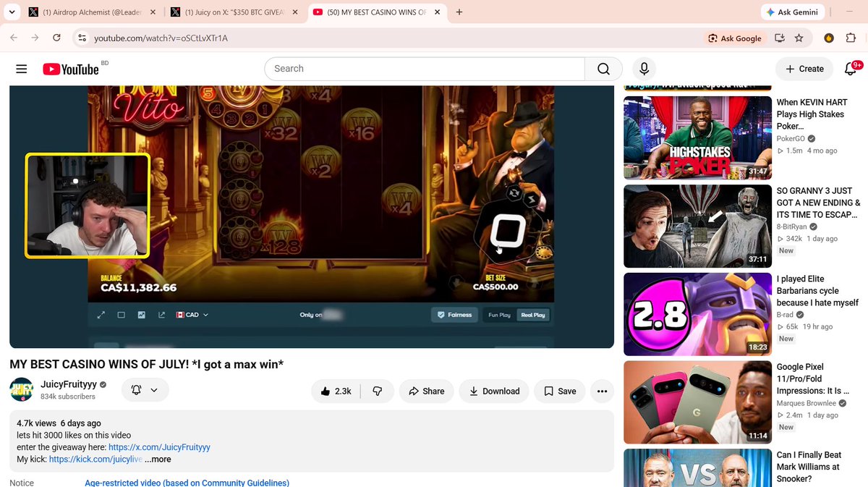Open the JuicyFruityyy channel name

(69, 384)
